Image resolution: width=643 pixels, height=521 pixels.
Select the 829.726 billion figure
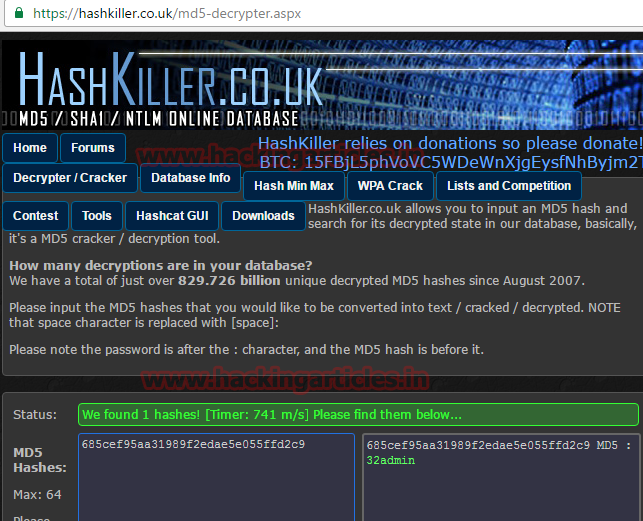point(229,281)
